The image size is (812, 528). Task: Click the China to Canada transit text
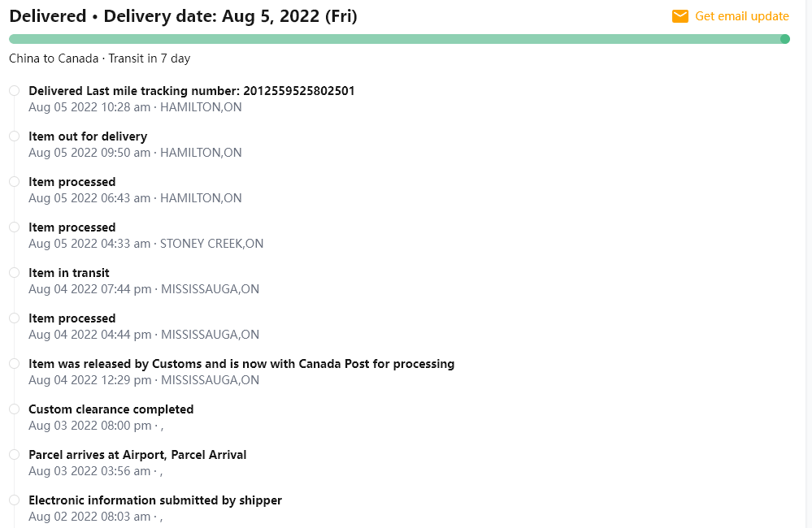tap(99, 58)
